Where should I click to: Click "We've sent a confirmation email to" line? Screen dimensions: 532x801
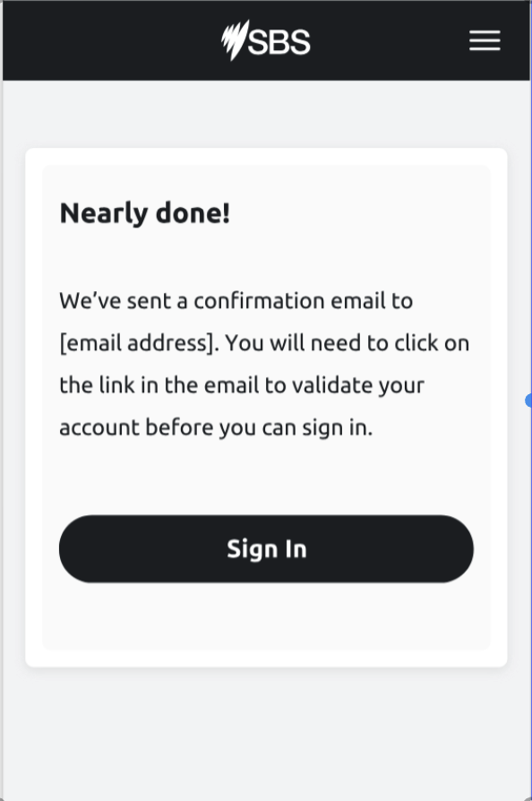236,300
